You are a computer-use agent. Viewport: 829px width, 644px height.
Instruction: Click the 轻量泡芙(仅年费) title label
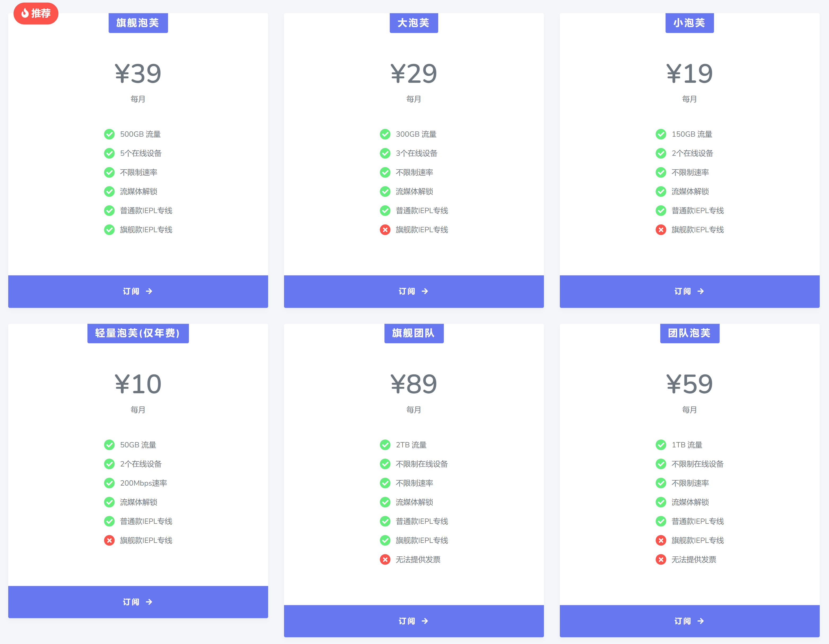tap(138, 333)
